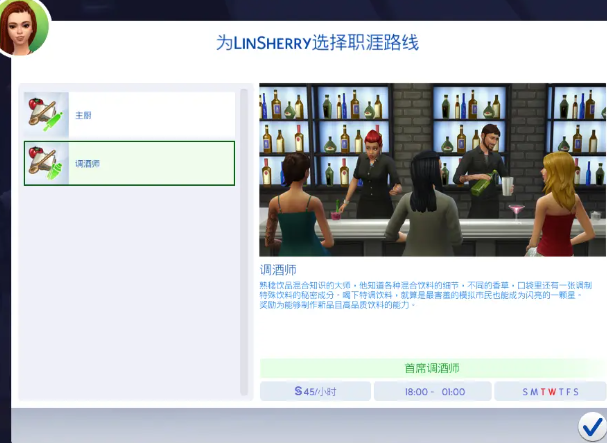Click the SMTWTFS work days indicator

(550, 391)
